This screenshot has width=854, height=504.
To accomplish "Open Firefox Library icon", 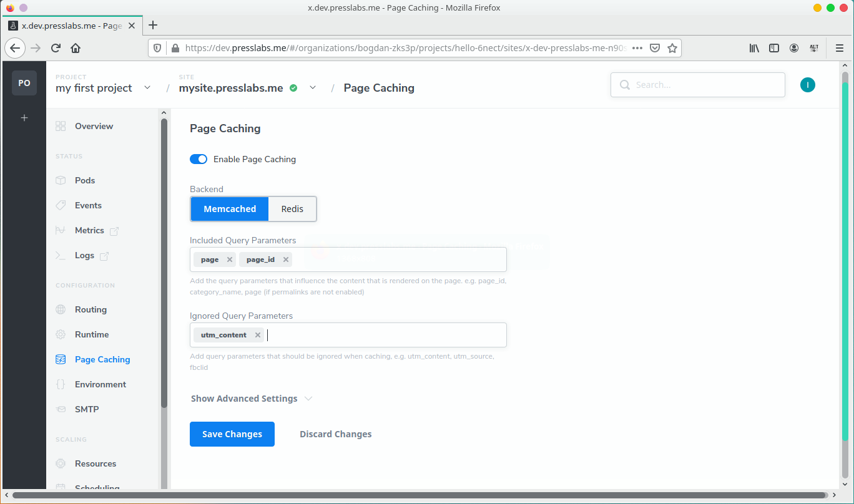I will (x=754, y=48).
